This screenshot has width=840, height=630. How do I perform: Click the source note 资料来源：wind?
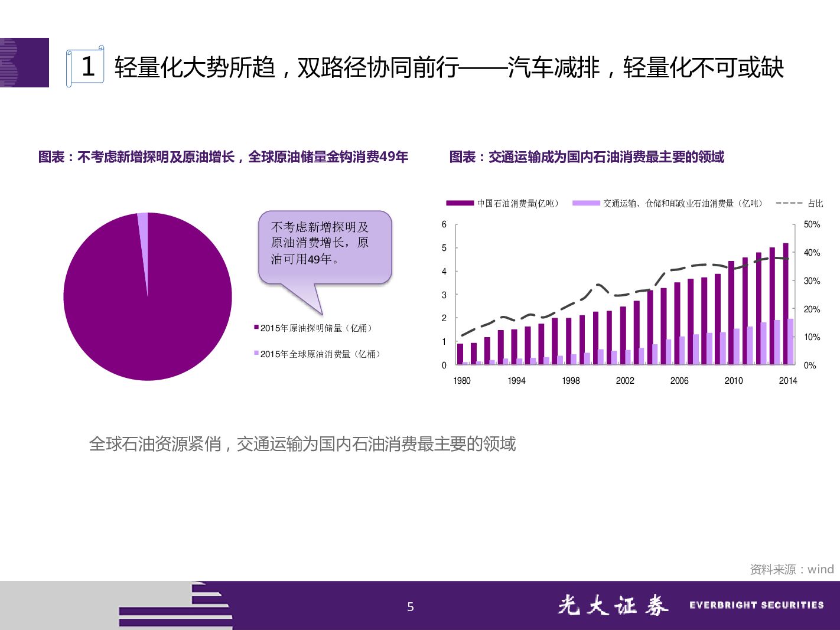[792, 569]
